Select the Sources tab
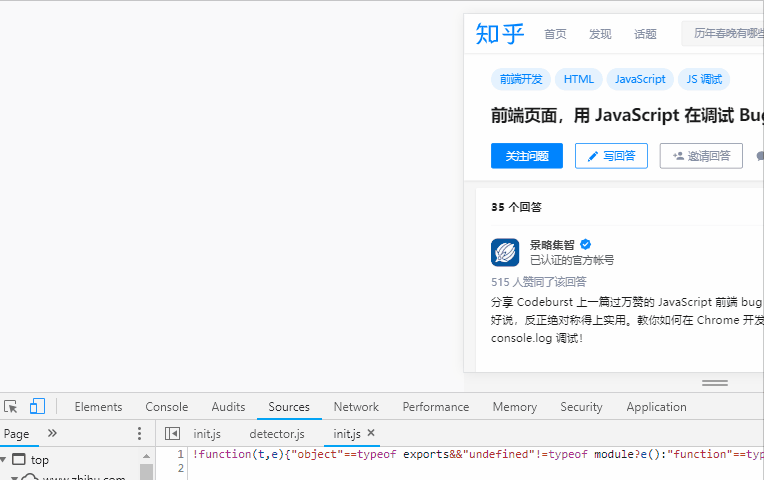764x480 pixels. [289, 407]
